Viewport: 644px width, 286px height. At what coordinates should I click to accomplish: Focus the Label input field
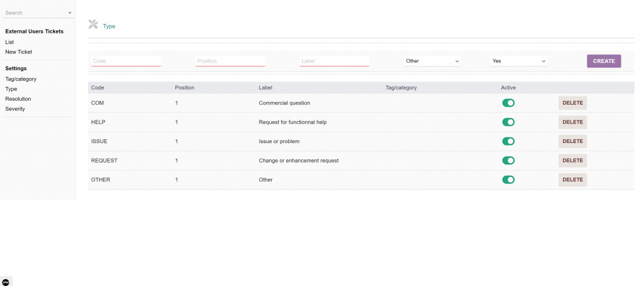pyautogui.click(x=335, y=61)
